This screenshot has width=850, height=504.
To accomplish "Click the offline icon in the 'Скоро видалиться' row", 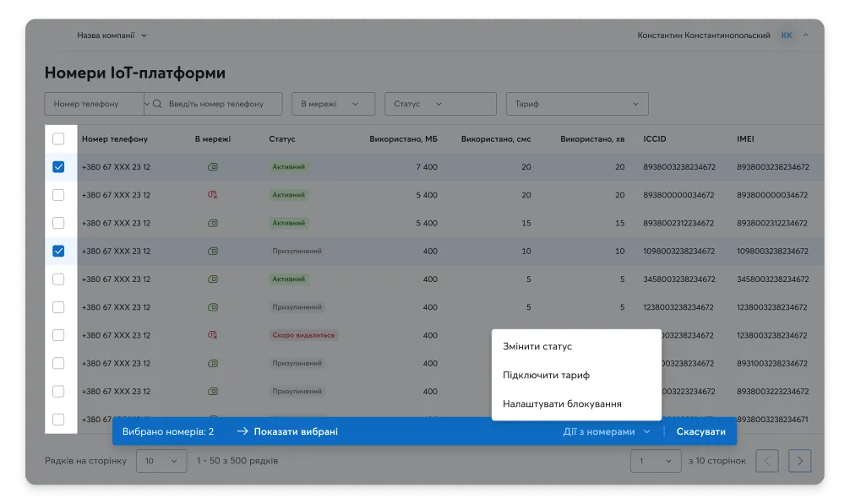I will (213, 335).
